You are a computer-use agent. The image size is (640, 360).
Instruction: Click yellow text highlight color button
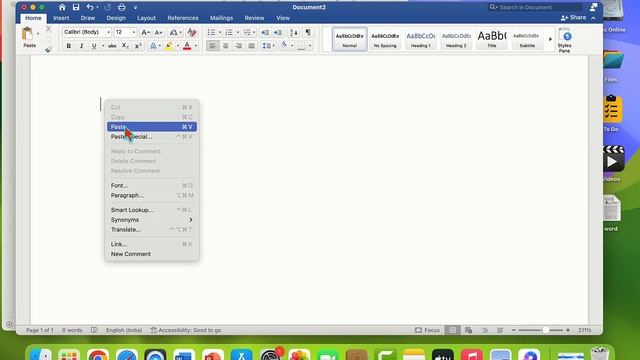(x=169, y=46)
